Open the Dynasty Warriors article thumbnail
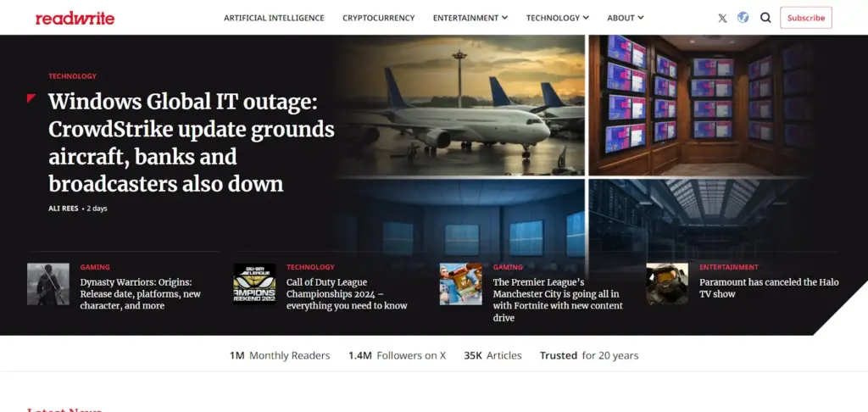 coord(48,284)
